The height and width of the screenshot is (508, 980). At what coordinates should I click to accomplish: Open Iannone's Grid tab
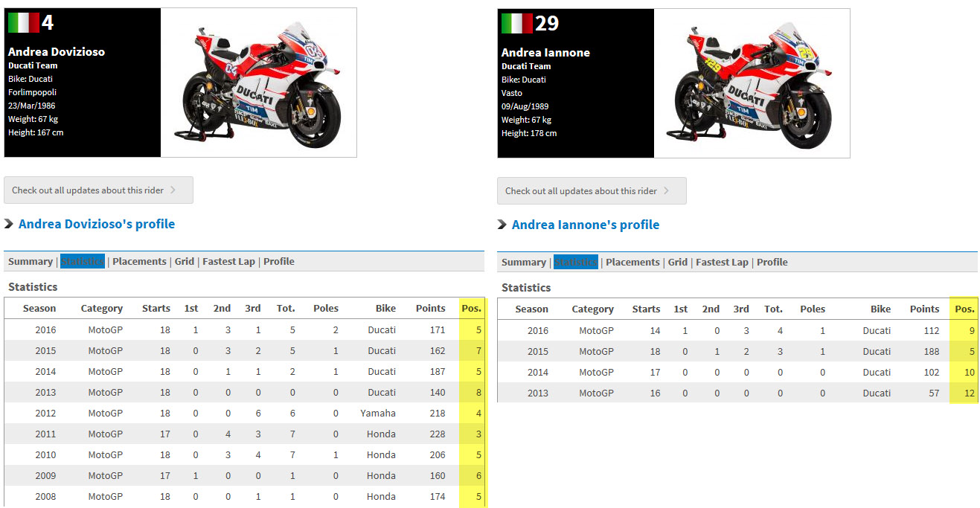coord(677,263)
